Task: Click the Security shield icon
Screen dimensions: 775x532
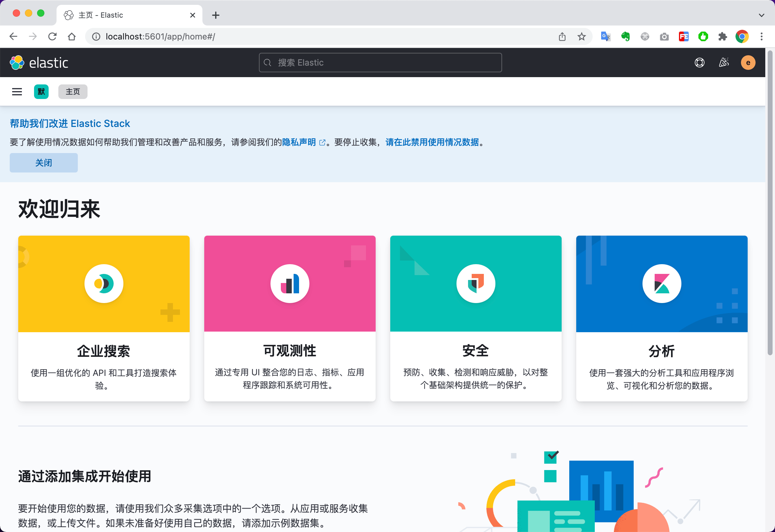Action: [476, 284]
